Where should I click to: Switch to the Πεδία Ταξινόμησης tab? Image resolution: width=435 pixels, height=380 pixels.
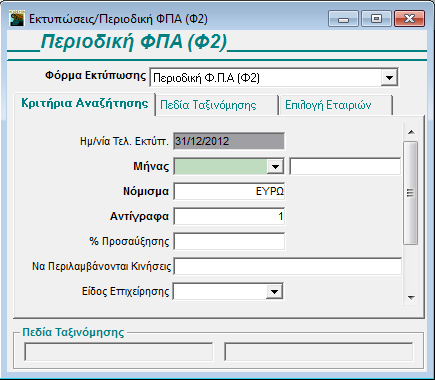(x=217, y=105)
